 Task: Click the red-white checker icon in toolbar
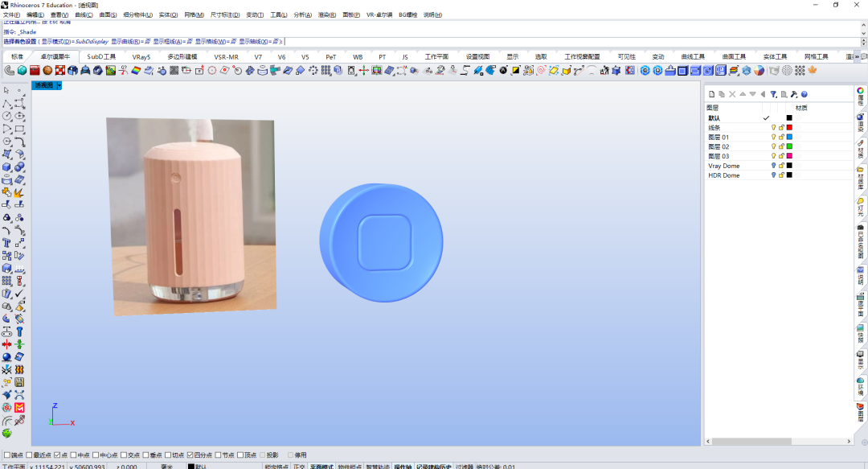click(x=60, y=71)
